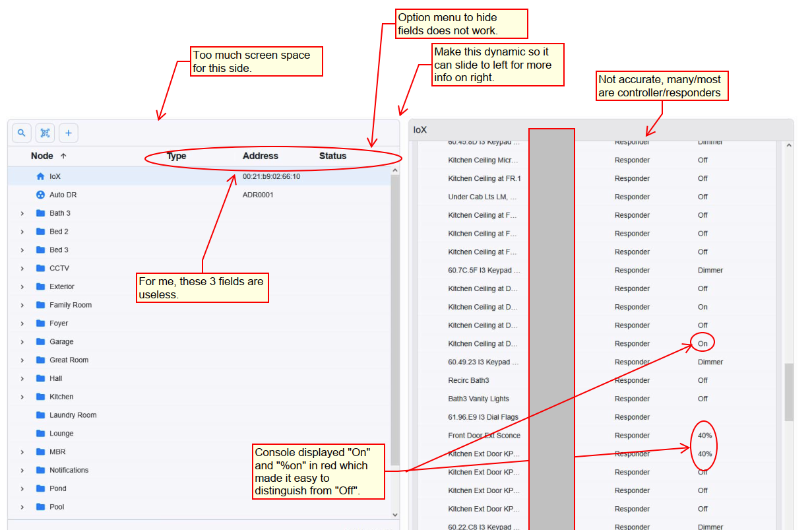This screenshot has width=812, height=530.
Task: Click the Lounge folder icon
Action: 40,433
